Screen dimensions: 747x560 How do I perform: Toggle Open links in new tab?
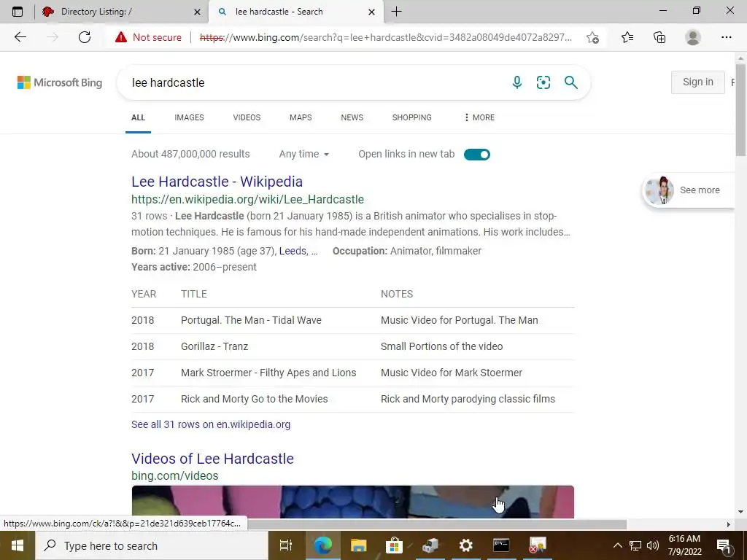coord(477,155)
